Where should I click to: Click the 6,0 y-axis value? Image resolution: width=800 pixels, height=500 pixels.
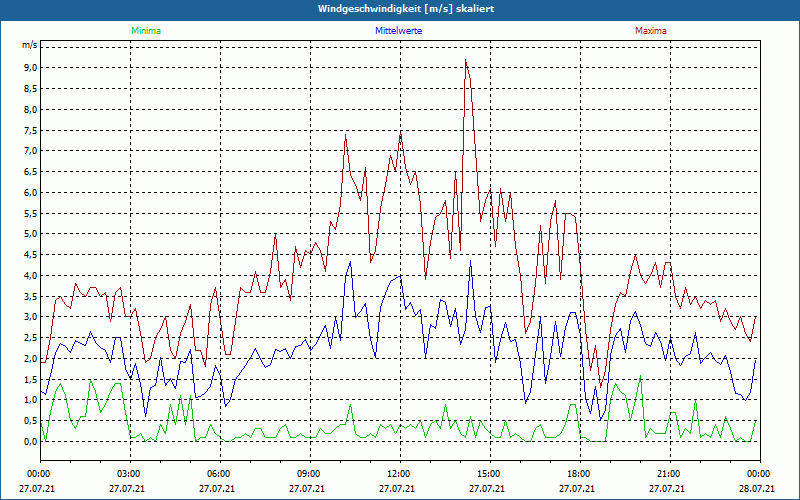pos(31,192)
